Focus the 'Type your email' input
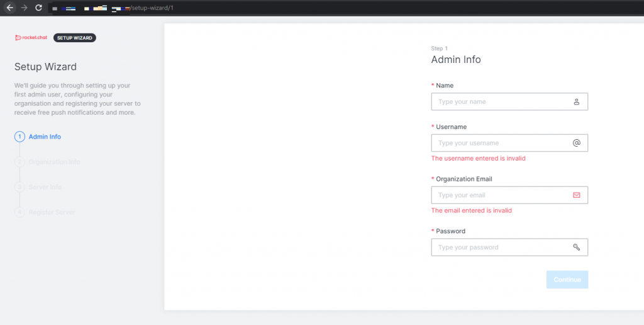 click(x=509, y=195)
